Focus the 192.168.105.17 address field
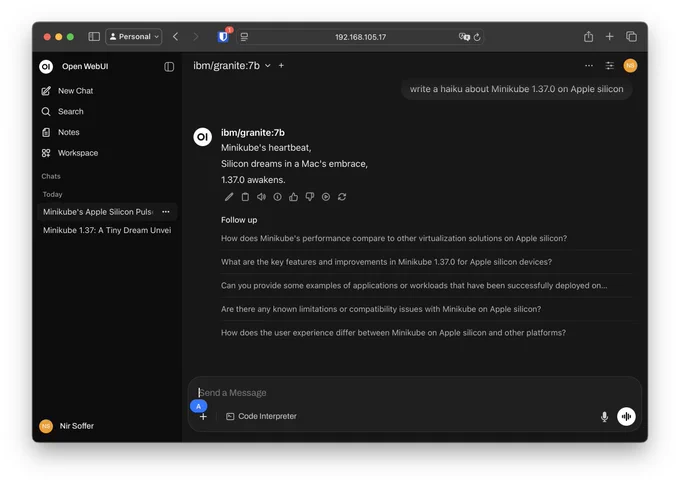Image resolution: width=680 pixels, height=485 pixels. (360, 37)
